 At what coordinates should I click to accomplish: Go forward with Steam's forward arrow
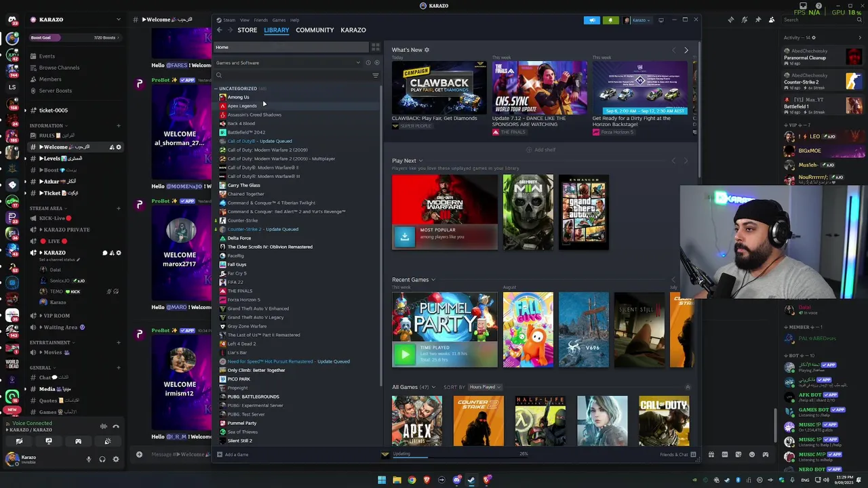pos(231,30)
